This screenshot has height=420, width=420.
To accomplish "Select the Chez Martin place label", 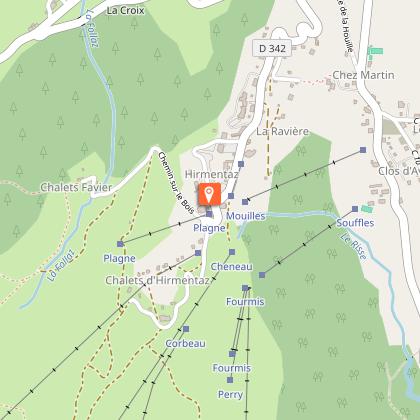I will pyautogui.click(x=363, y=75).
